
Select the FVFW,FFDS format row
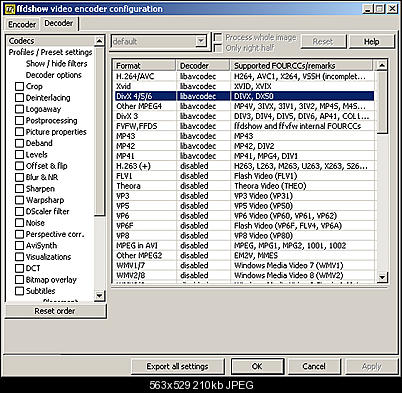244,126
